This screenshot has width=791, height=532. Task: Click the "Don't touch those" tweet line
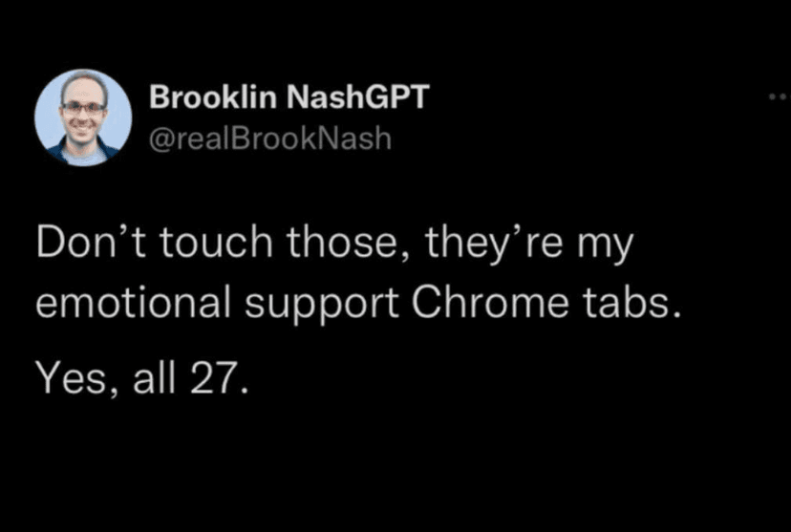[x=334, y=245]
